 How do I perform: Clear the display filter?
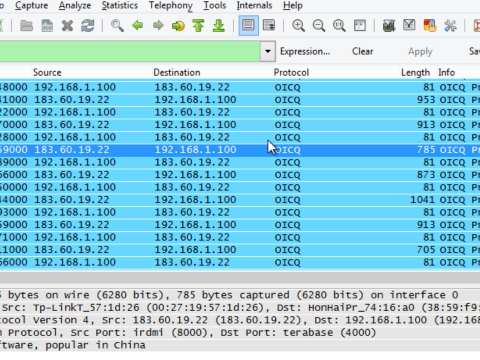363,51
